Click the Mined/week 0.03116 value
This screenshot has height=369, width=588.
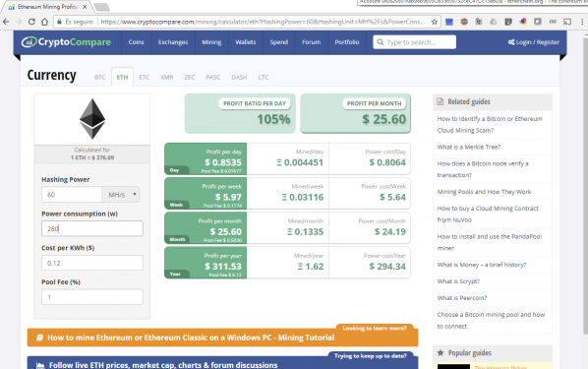pyautogui.click(x=303, y=197)
